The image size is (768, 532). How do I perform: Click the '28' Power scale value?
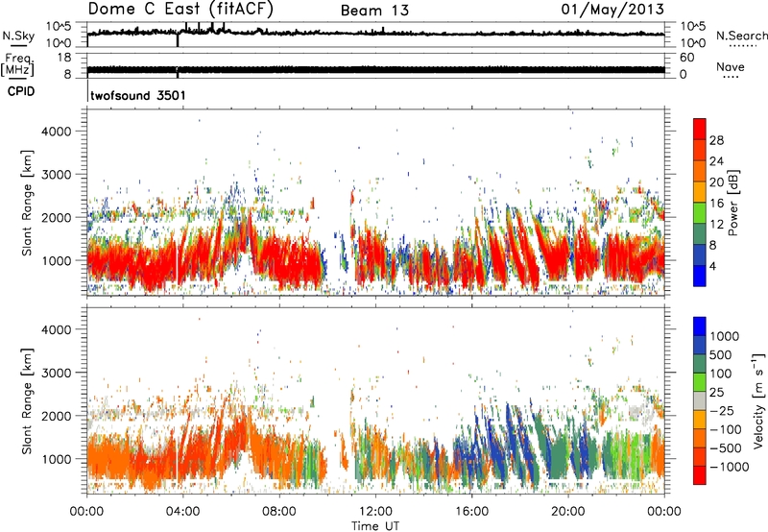(716, 140)
